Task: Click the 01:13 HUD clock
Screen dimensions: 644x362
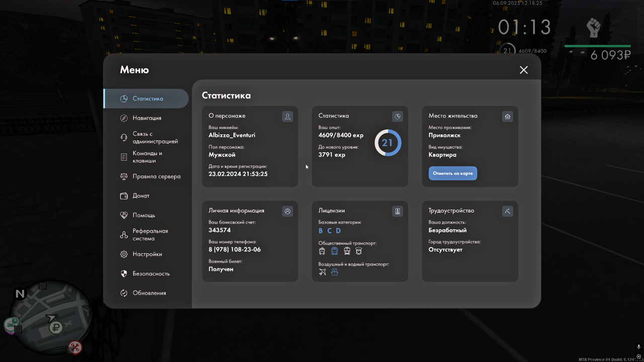Action: coord(525,27)
